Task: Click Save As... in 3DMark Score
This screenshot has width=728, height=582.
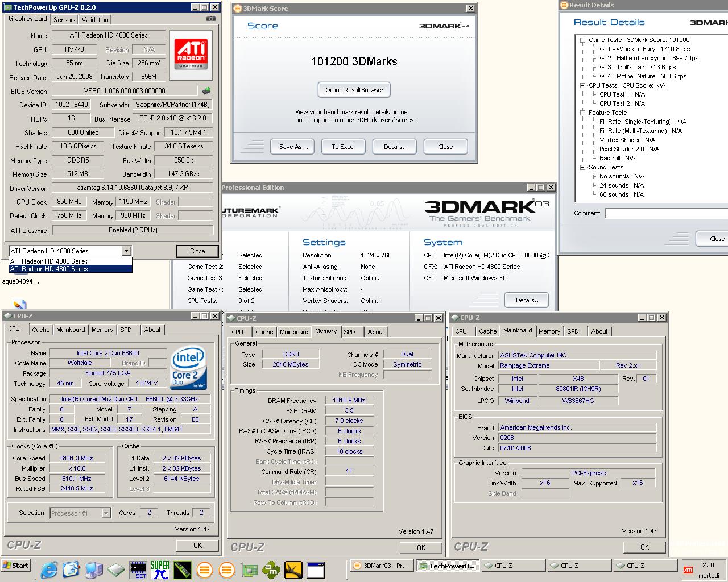Action: pos(293,147)
